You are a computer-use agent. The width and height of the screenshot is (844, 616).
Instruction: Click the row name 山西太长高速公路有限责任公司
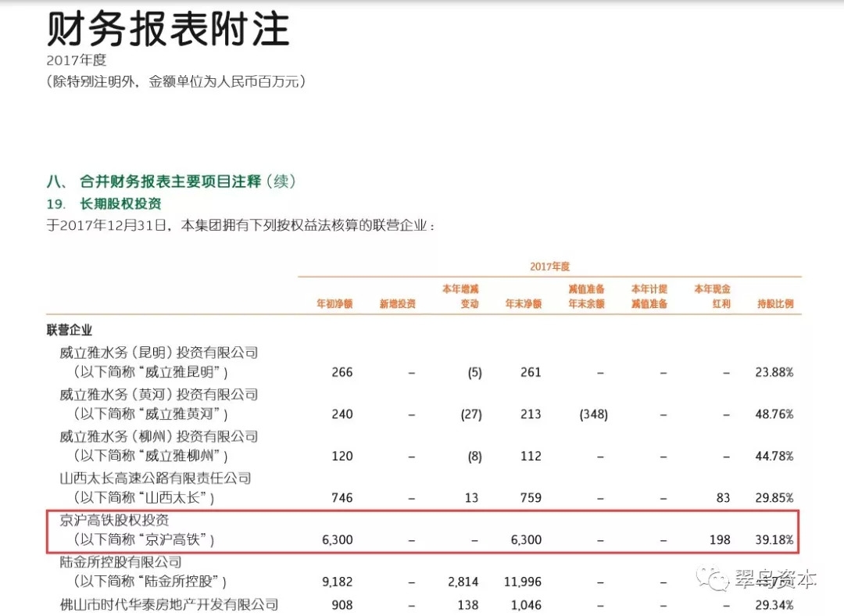coord(156,478)
